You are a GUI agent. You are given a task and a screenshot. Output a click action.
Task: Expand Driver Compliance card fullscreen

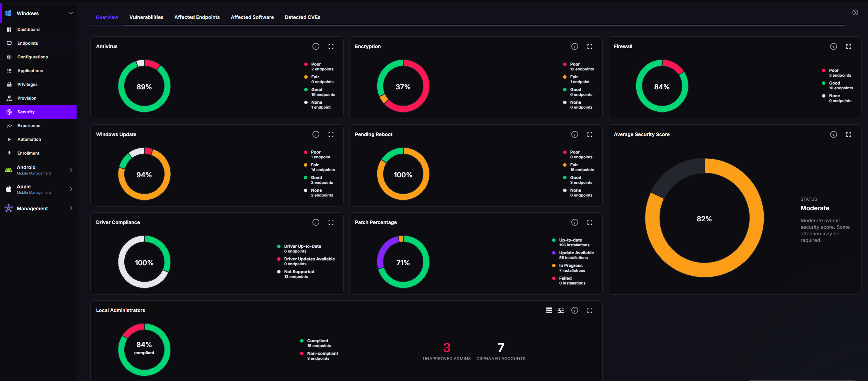click(x=331, y=222)
